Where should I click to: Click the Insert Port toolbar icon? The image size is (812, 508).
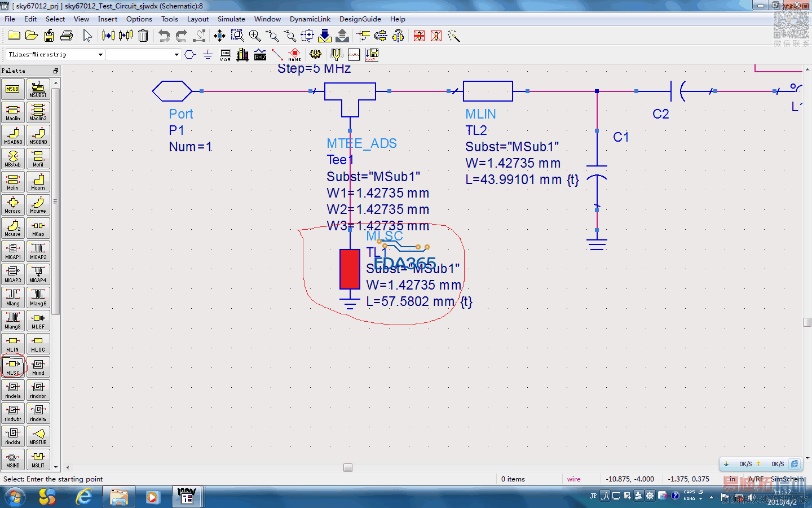(190, 54)
